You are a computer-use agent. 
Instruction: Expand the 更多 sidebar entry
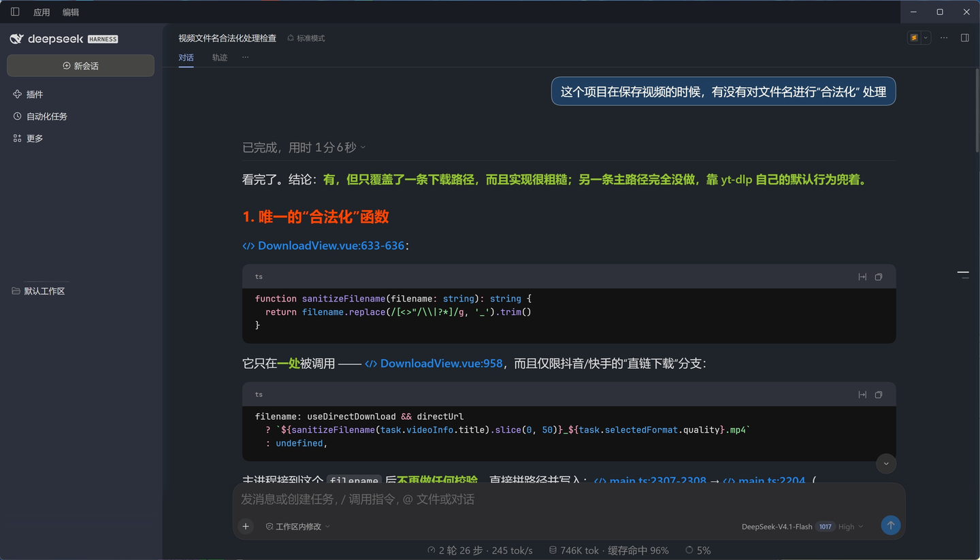tap(28, 138)
